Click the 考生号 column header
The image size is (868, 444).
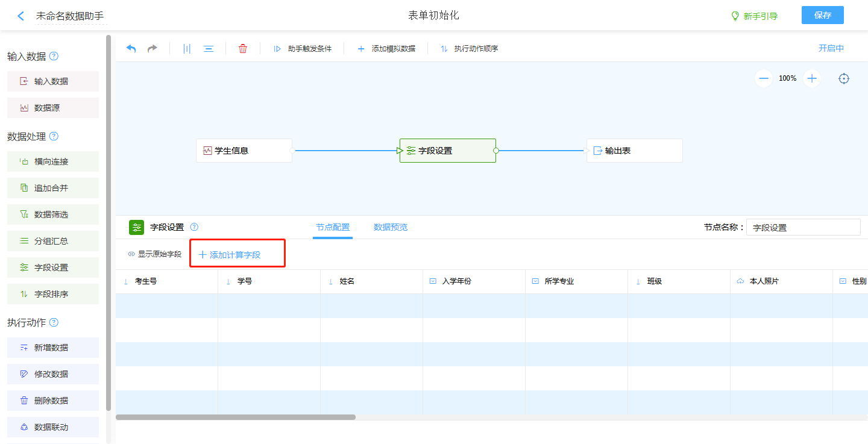pos(167,281)
